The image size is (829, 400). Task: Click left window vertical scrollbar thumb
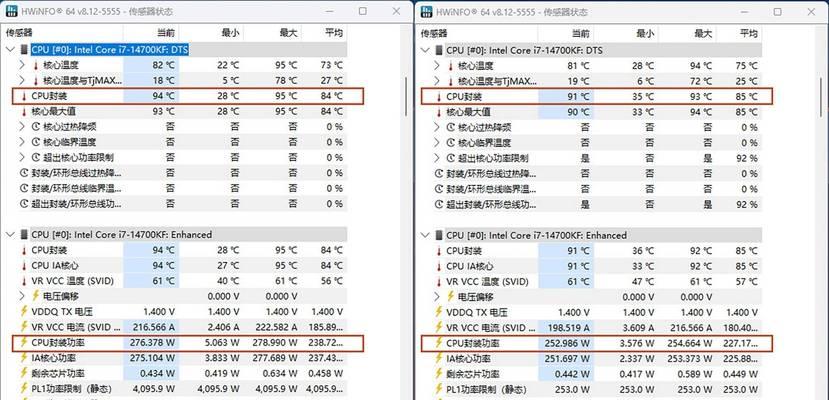point(406,97)
